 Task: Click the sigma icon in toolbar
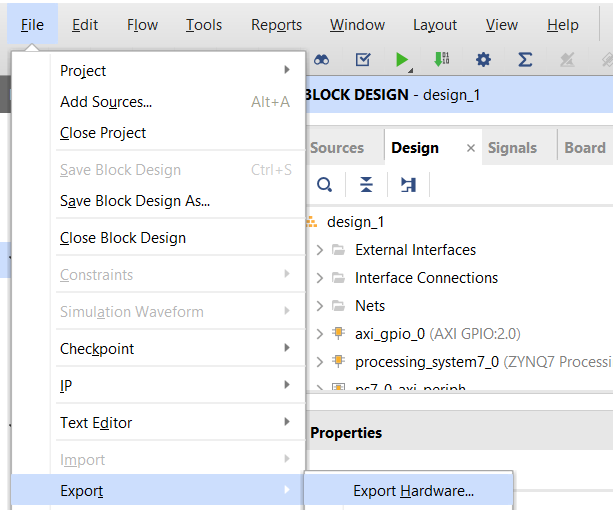coord(524,60)
